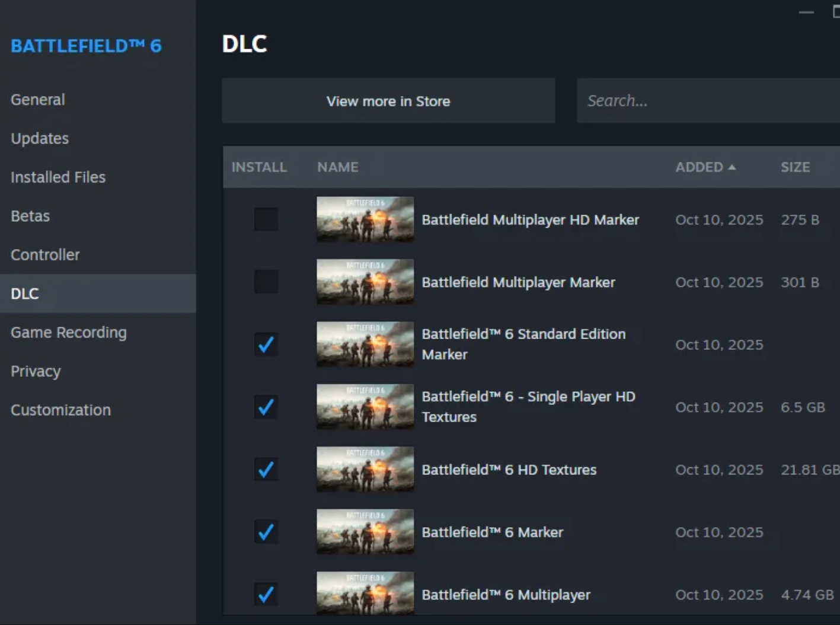Viewport: 840px width, 625px height.
Task: Focus the DLC search field
Action: (708, 101)
